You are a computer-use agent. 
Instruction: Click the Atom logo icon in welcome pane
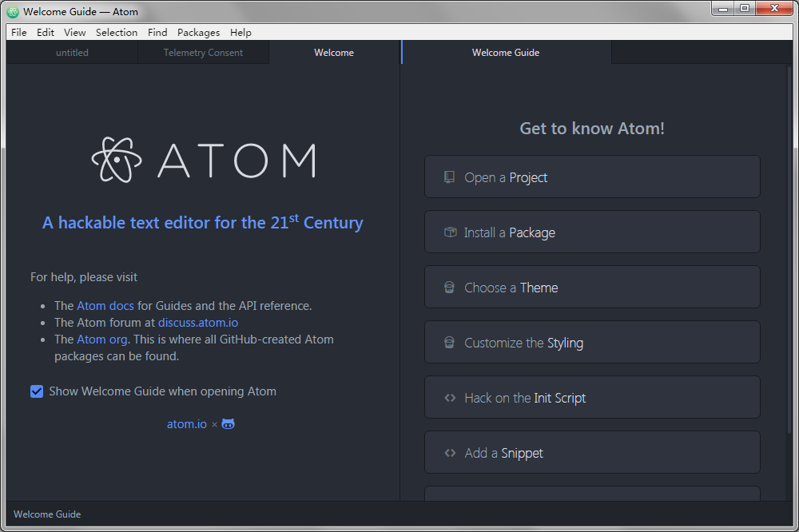click(117, 160)
